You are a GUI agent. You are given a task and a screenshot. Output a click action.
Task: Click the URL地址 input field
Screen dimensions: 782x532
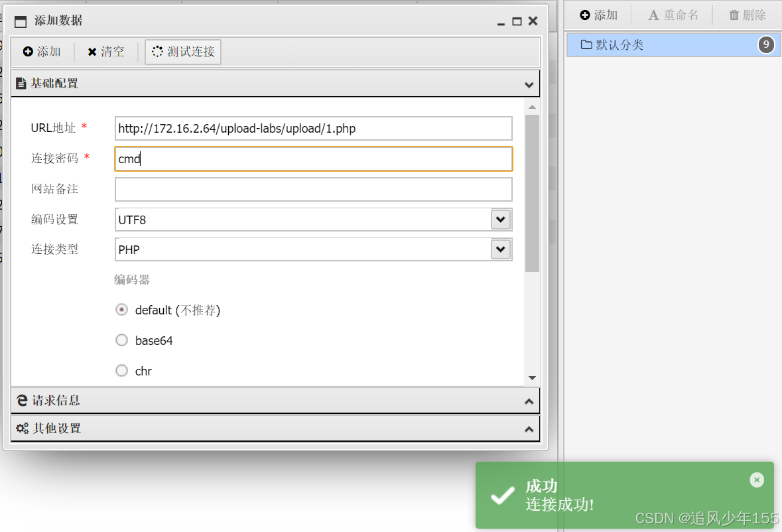(x=313, y=129)
